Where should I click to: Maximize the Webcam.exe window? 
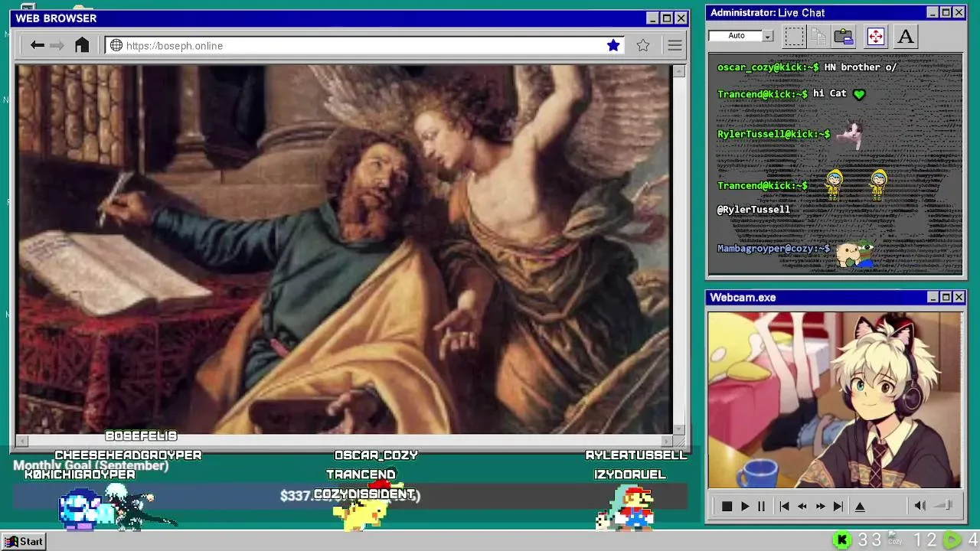(946, 297)
